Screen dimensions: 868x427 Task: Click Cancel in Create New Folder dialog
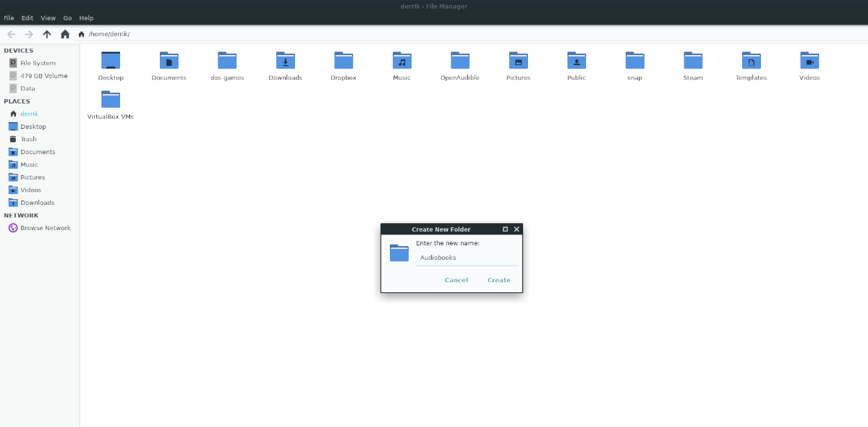(456, 280)
